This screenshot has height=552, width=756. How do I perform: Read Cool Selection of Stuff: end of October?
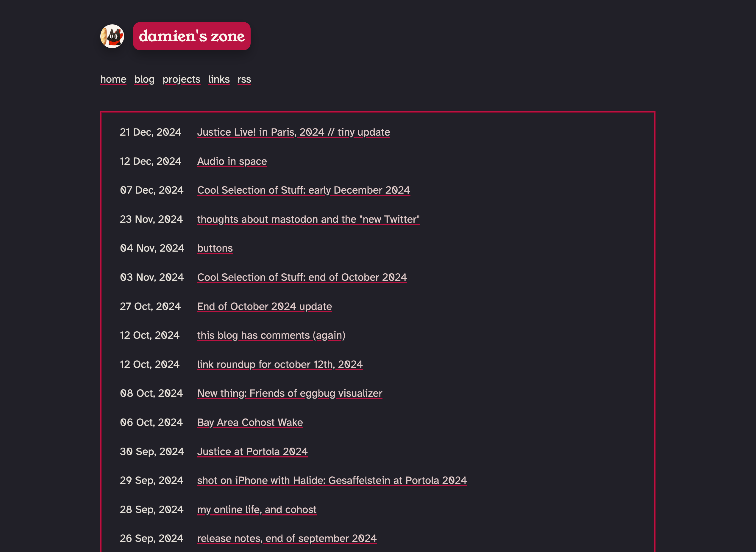[x=302, y=277]
